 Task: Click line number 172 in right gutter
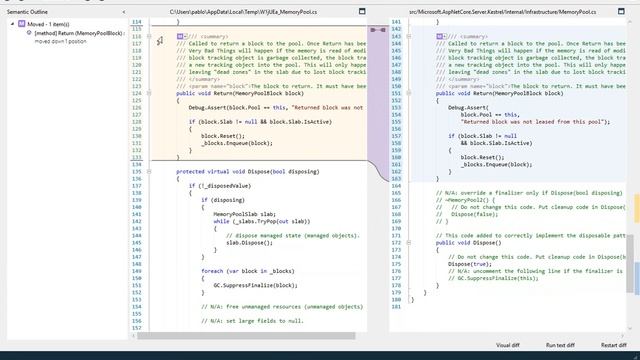click(396, 243)
